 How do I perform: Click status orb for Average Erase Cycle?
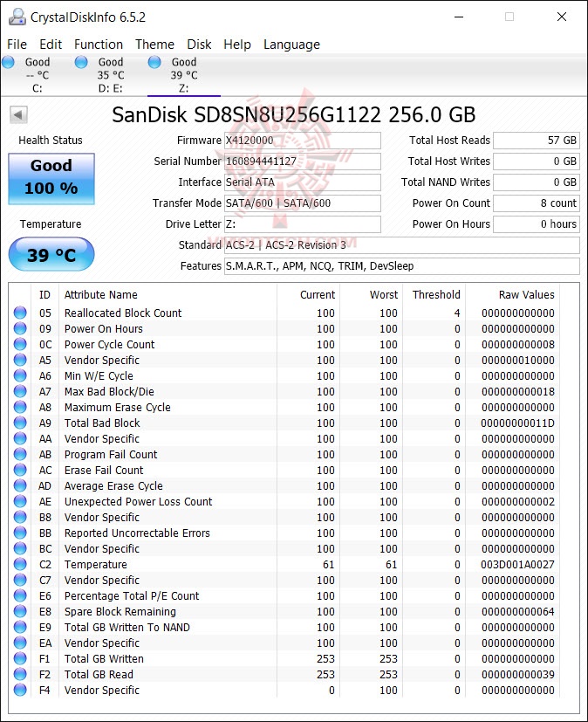coord(20,485)
